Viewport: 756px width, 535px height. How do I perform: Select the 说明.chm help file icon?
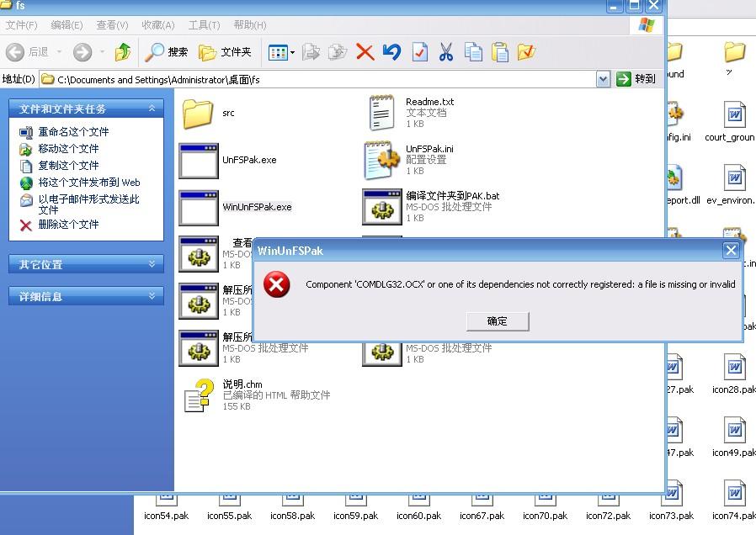pyautogui.click(x=199, y=396)
